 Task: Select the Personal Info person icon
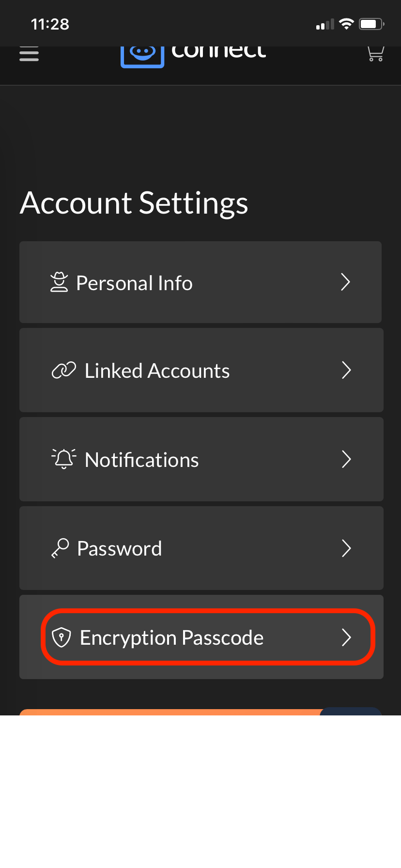pos(59,282)
